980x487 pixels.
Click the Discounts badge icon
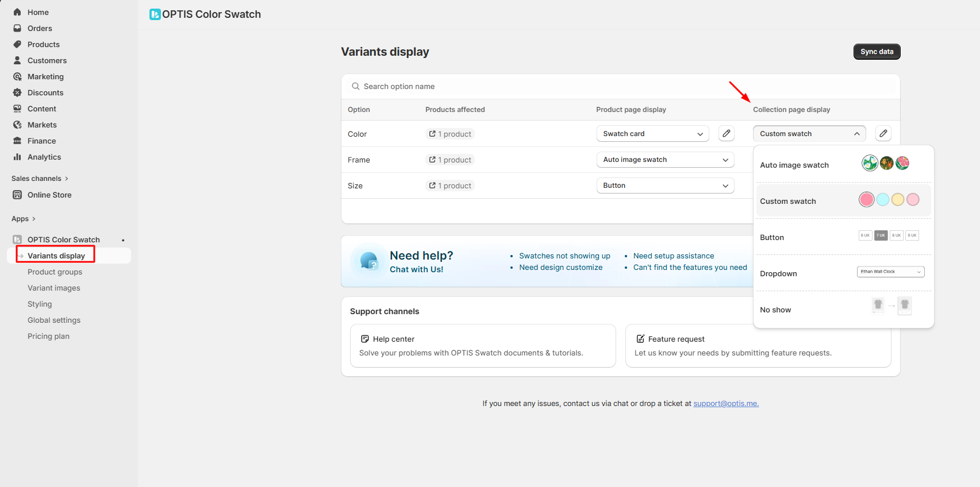[17, 92]
